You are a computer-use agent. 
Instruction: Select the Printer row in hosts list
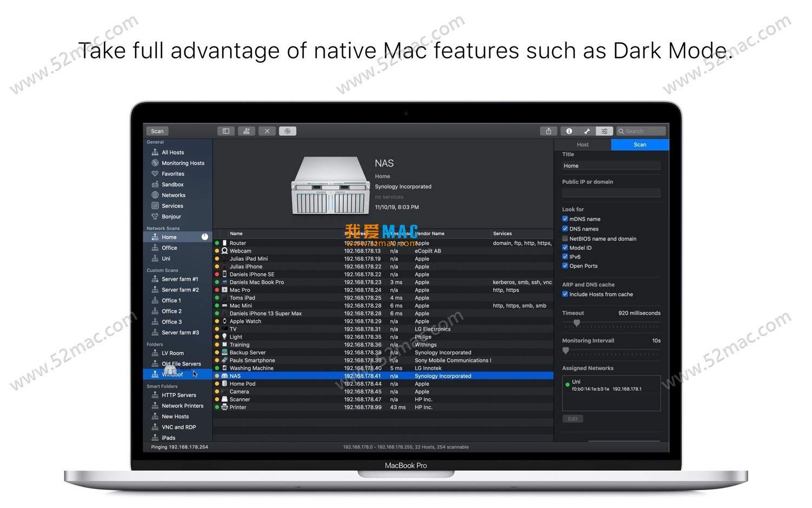coord(238,407)
